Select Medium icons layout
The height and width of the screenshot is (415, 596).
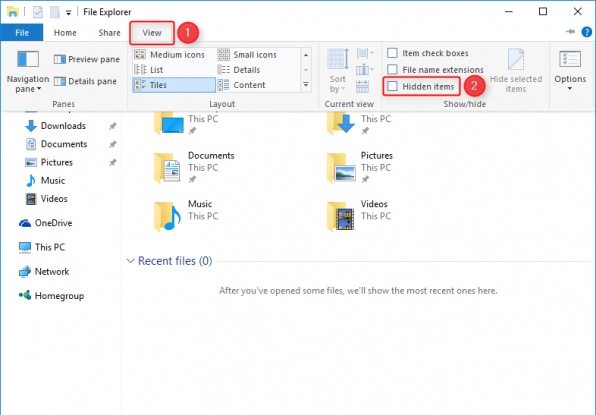170,55
